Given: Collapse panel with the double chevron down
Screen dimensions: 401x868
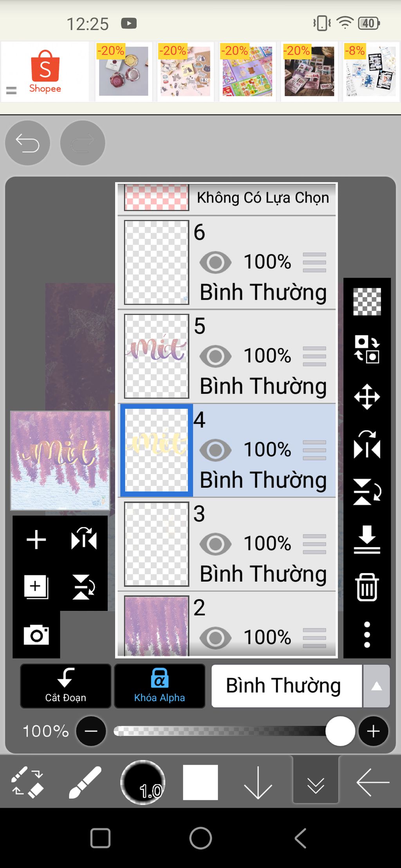Looking at the screenshot, I should point(316,783).
